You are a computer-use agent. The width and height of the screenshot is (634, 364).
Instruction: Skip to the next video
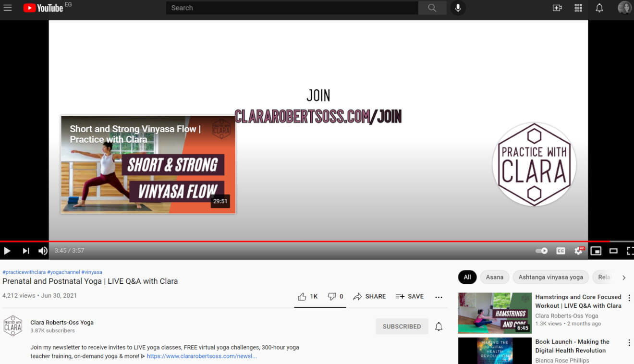point(26,251)
